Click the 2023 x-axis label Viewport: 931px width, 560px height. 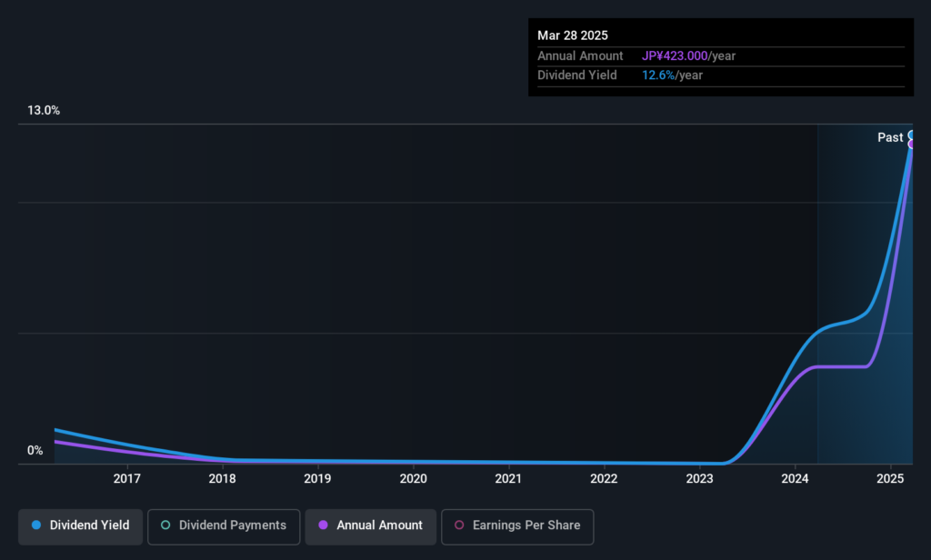(699, 479)
